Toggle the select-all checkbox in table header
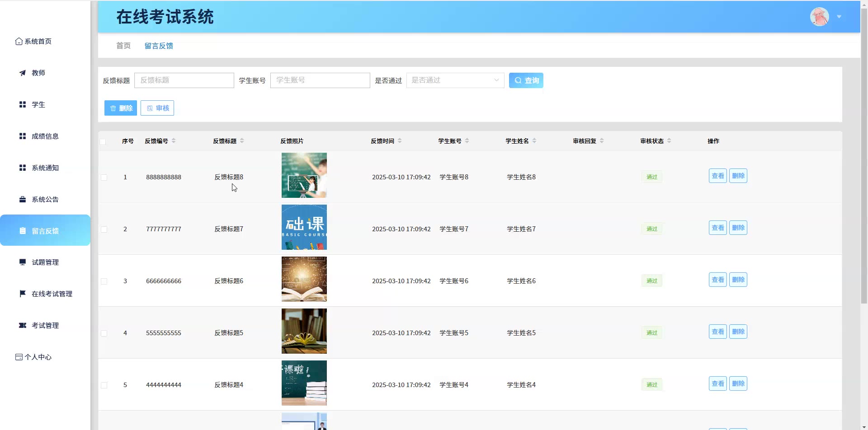The image size is (868, 430). [x=103, y=141]
